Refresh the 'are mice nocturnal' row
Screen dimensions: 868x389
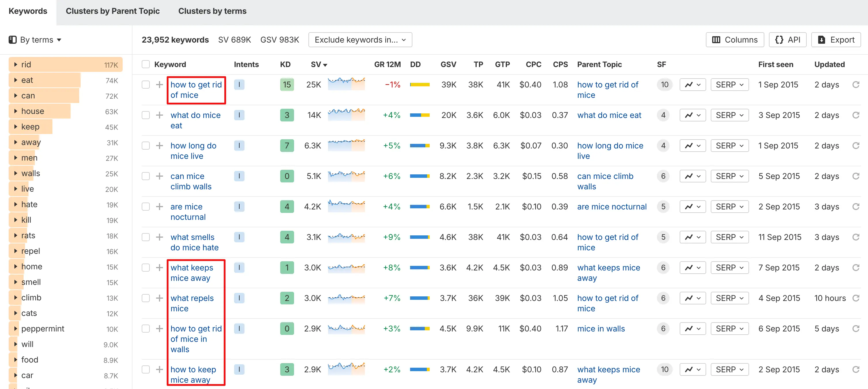(x=856, y=207)
